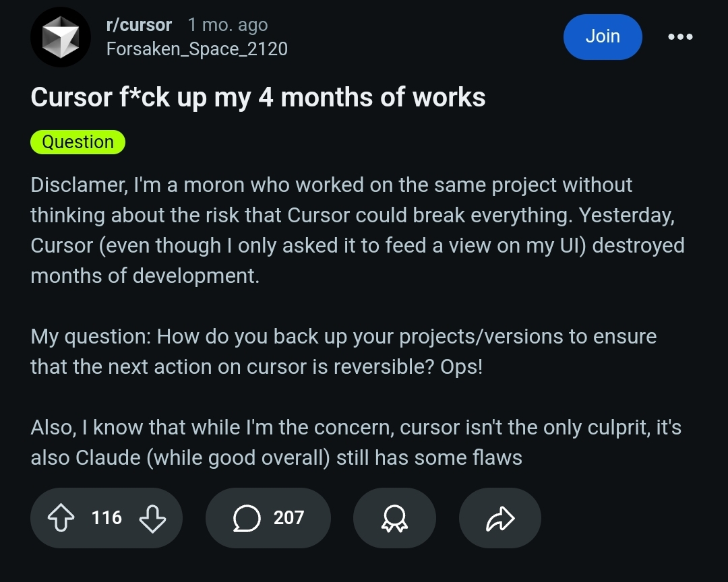Click the 116 vote count
728x582 pixels.
pos(107,518)
